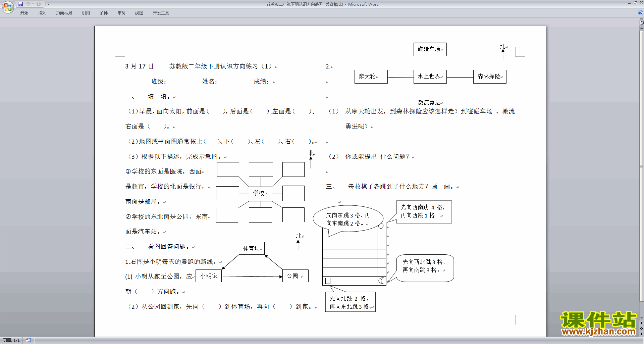644x344 pixels.
Task: Click the 学校 box in the diagram
Action: pyautogui.click(x=260, y=194)
